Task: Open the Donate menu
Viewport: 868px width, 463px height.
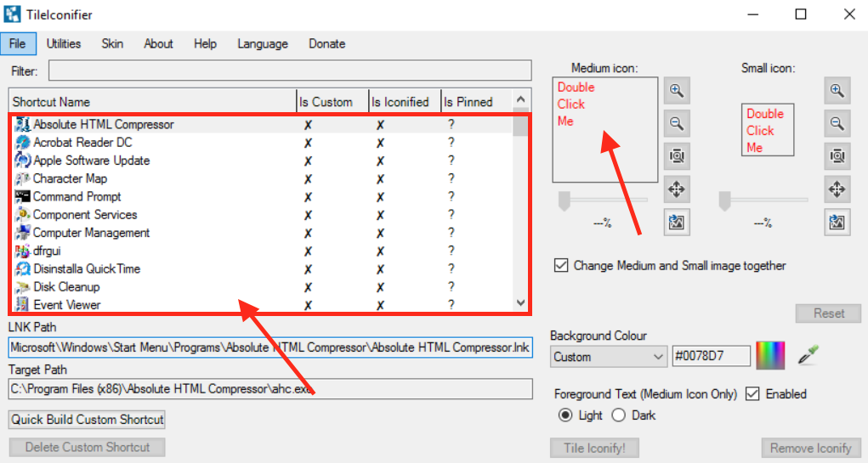Action: pyautogui.click(x=327, y=43)
